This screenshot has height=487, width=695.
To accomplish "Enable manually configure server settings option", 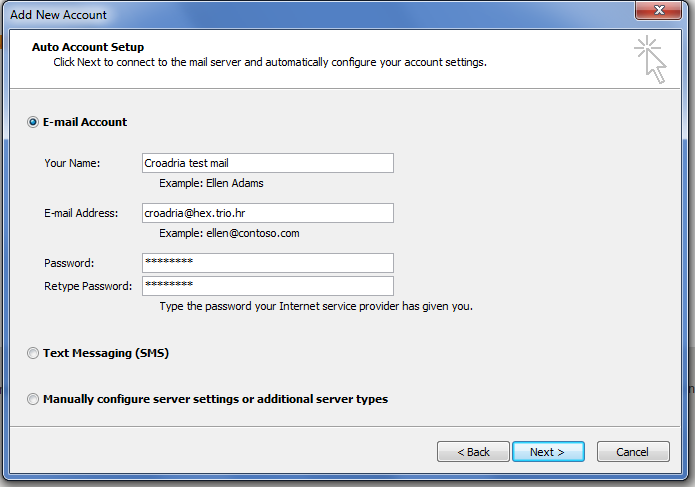I will (x=33, y=399).
